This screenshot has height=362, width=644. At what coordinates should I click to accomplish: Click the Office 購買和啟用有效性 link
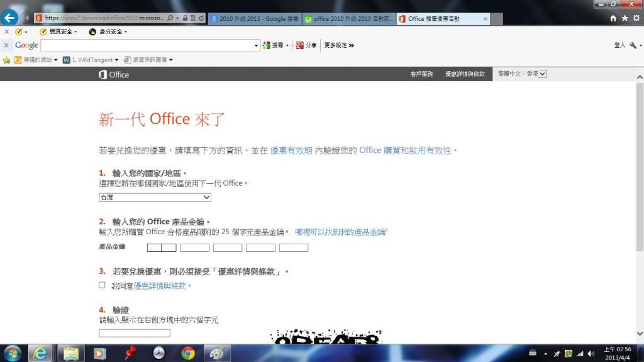pyautogui.click(x=405, y=150)
